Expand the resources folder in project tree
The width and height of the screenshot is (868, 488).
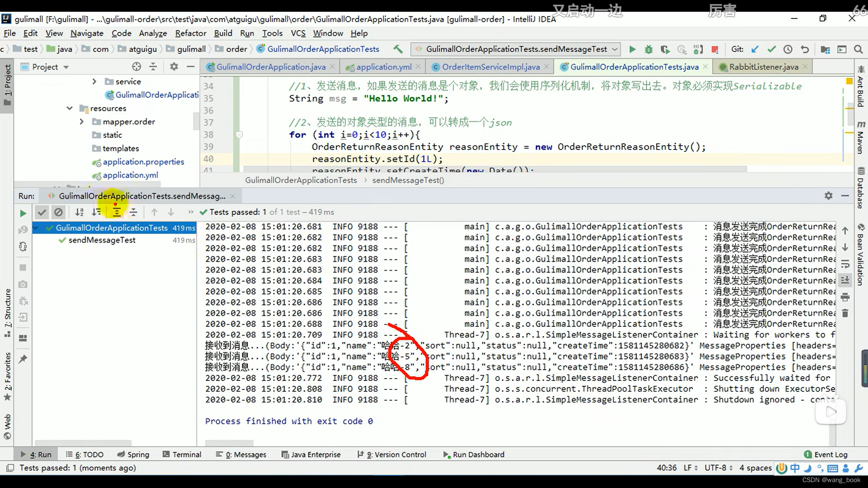(70, 108)
